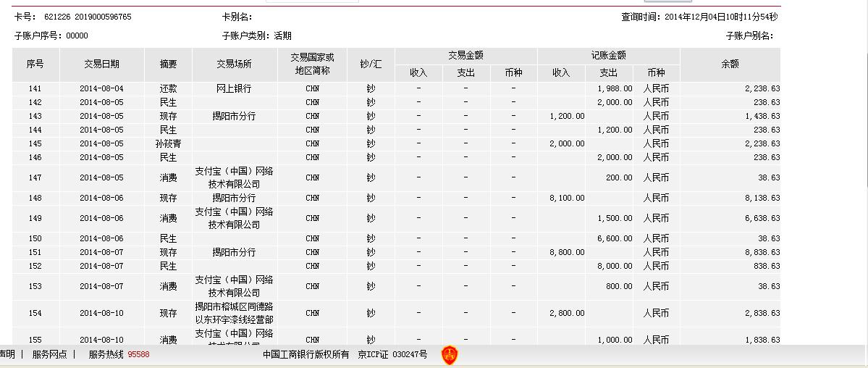Click the 钞/汇 column header
The image size is (868, 368).
pos(371,64)
